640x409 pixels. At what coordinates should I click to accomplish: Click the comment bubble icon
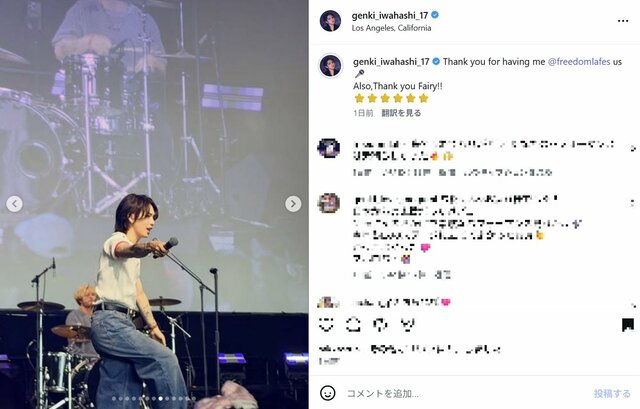point(353,325)
